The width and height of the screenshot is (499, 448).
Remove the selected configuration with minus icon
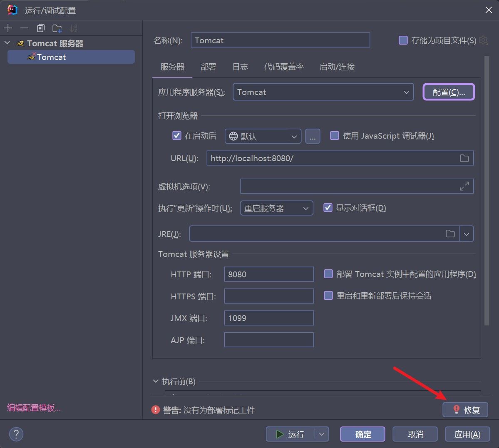pyautogui.click(x=24, y=28)
